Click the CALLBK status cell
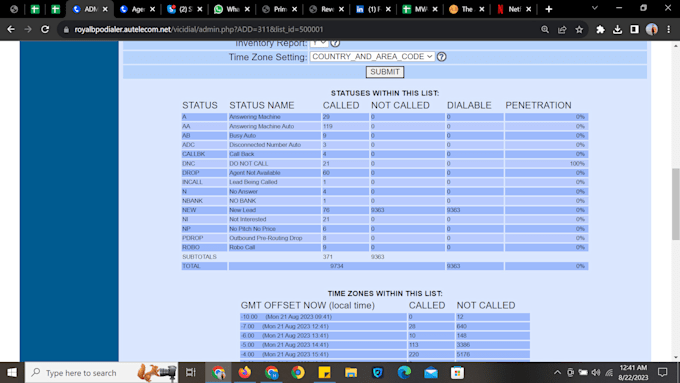 204,154
